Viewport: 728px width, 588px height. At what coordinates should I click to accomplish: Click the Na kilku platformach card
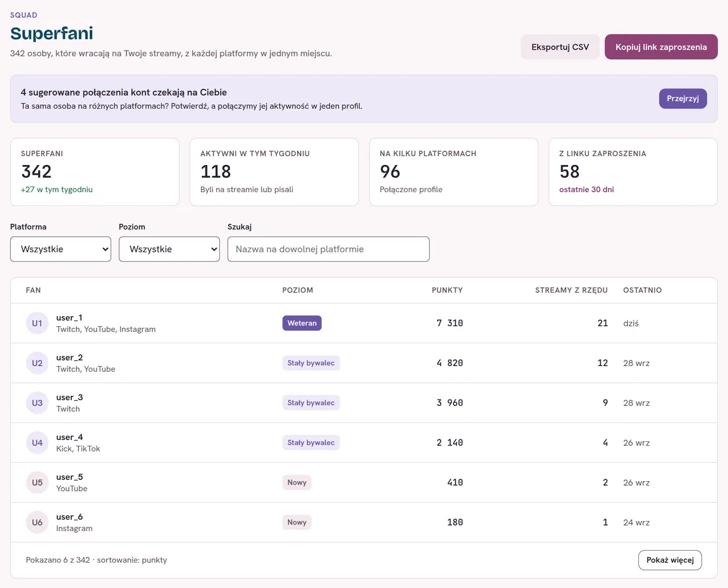454,172
